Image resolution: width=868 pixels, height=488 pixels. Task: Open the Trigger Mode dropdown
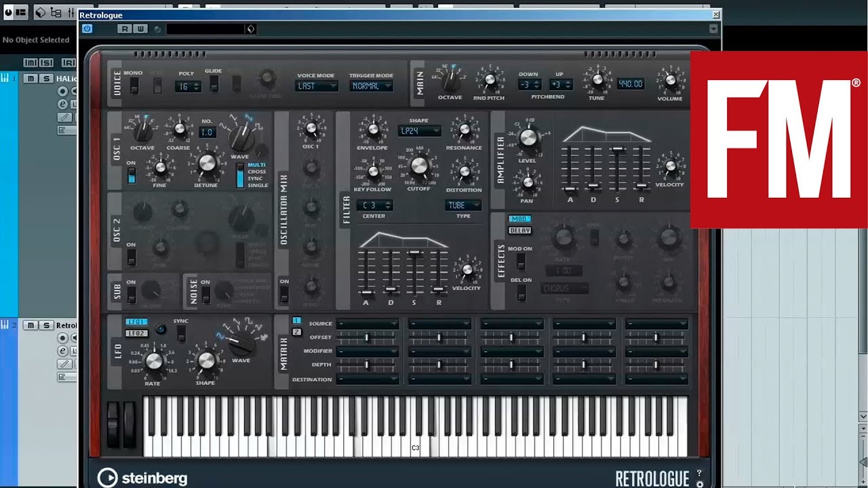(x=372, y=86)
